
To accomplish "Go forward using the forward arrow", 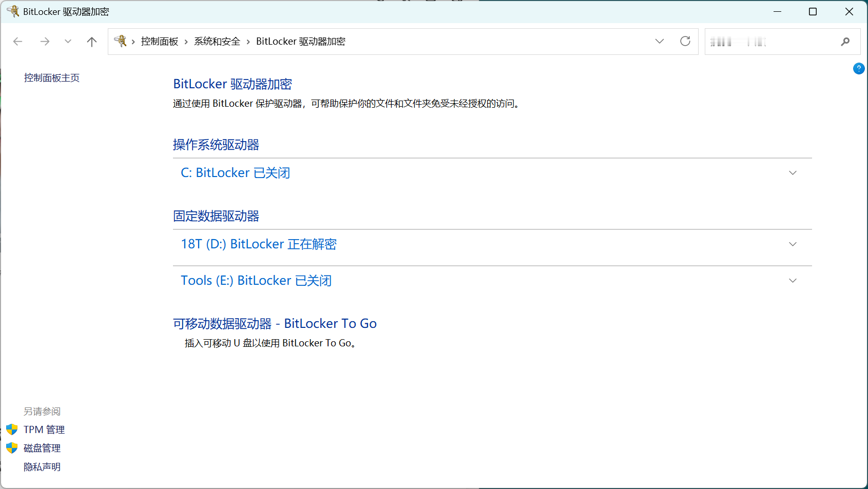I will click(45, 42).
